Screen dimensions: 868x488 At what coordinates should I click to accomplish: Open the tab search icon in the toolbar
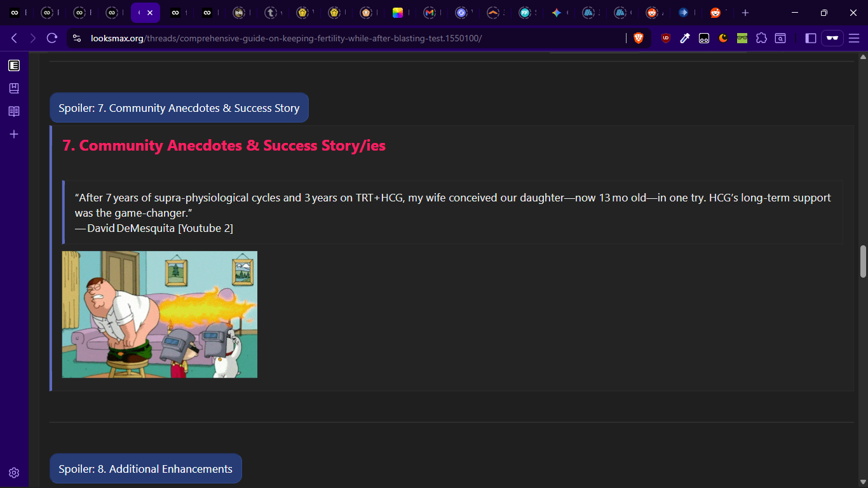[x=780, y=38]
